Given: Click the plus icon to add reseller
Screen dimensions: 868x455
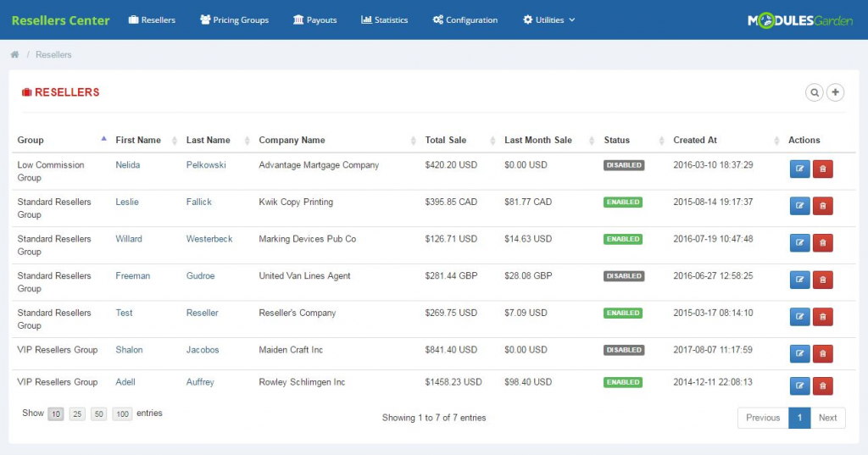Looking at the screenshot, I should pos(836,92).
